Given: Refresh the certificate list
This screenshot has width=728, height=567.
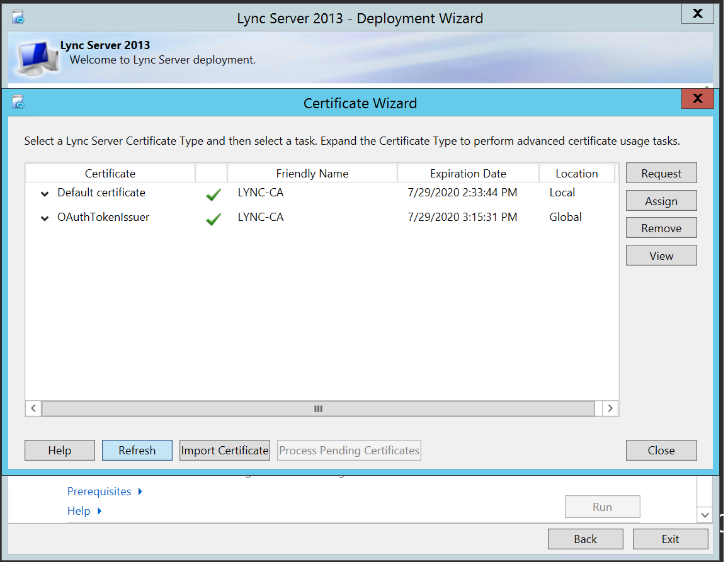Looking at the screenshot, I should (137, 450).
